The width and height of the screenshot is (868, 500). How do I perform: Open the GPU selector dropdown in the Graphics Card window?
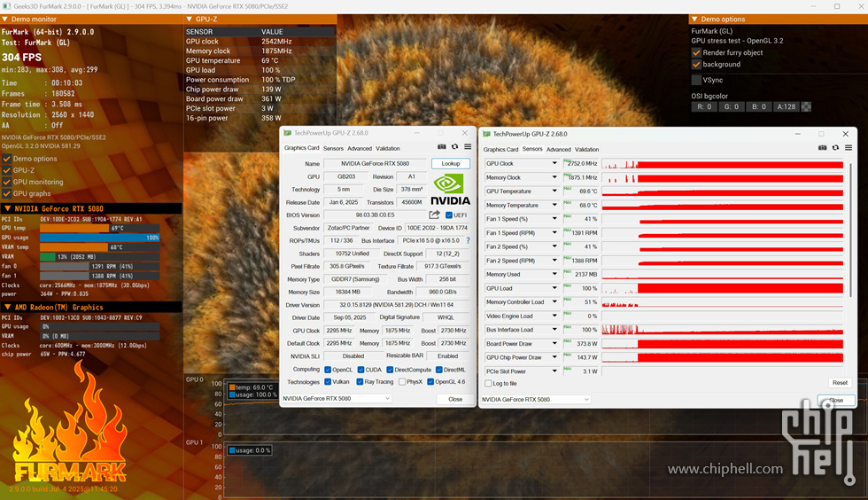[337, 399]
